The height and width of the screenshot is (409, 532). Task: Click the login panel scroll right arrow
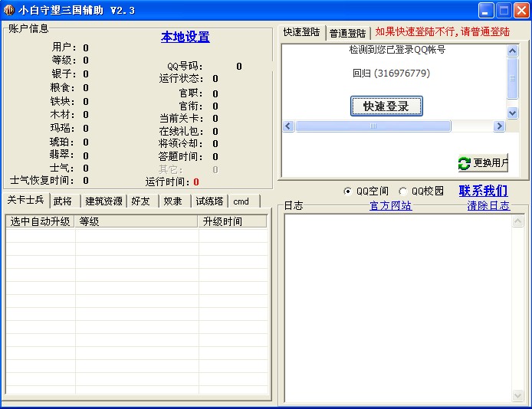click(x=499, y=126)
